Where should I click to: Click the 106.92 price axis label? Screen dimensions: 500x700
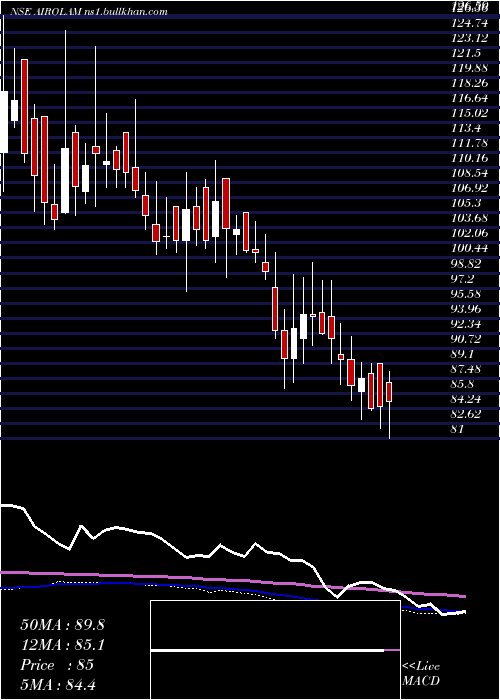(x=470, y=188)
